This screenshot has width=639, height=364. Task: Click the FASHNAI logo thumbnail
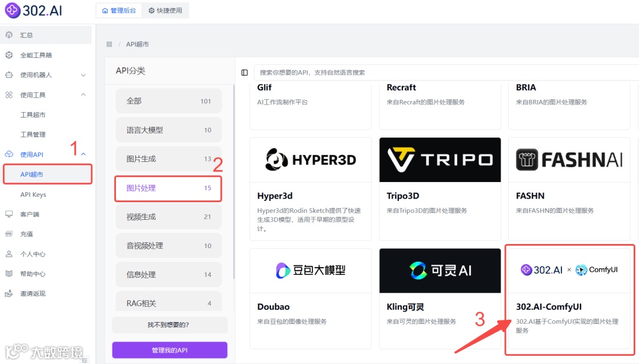[569, 160]
